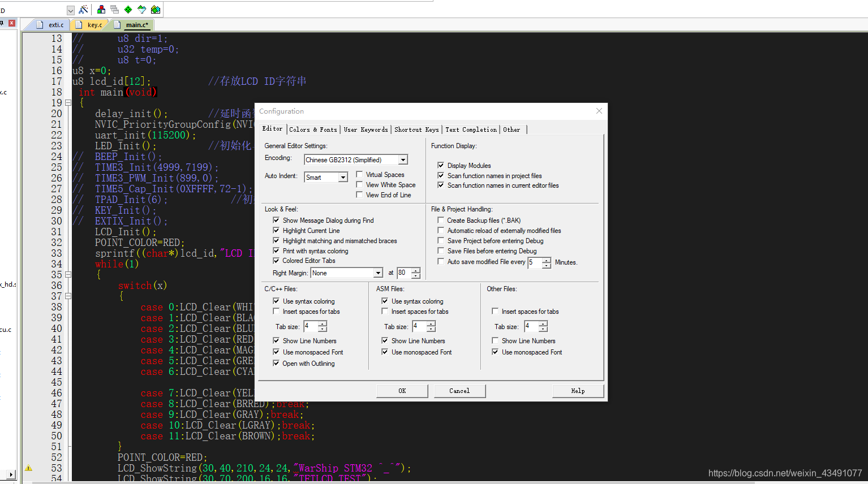Viewport: 868px width, 484px height.
Task: Toggle ASM Use monospaced Font
Action: click(385, 352)
